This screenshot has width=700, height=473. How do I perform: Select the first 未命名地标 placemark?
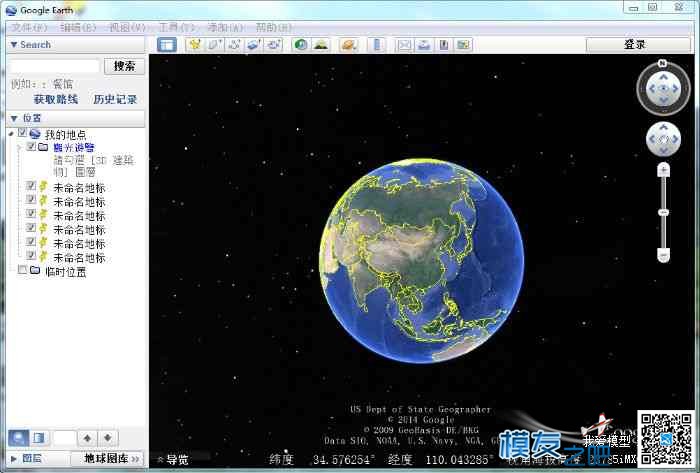79,188
